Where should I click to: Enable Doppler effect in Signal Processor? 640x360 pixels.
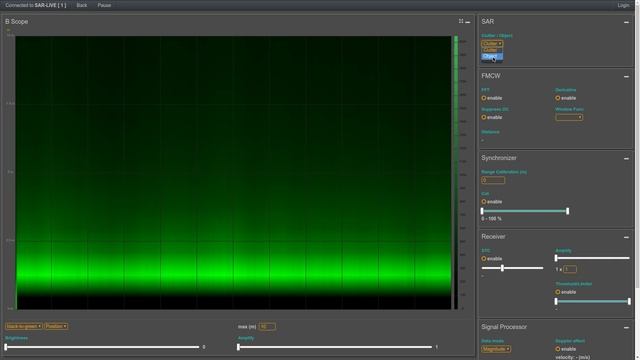click(558, 349)
